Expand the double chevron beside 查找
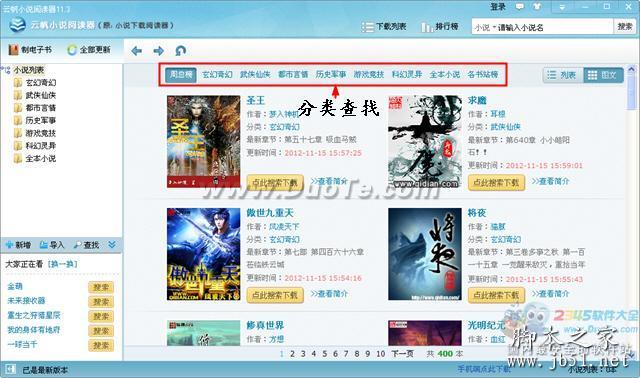This screenshot has width=640, height=378. tap(112, 245)
